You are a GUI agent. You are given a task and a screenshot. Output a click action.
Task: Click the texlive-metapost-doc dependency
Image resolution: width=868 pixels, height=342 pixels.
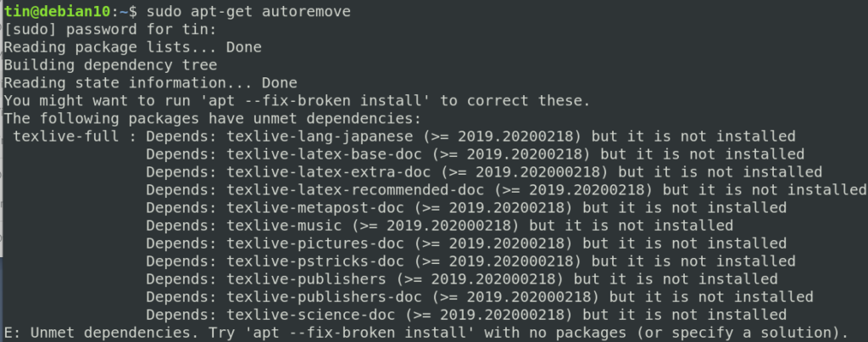point(315,208)
